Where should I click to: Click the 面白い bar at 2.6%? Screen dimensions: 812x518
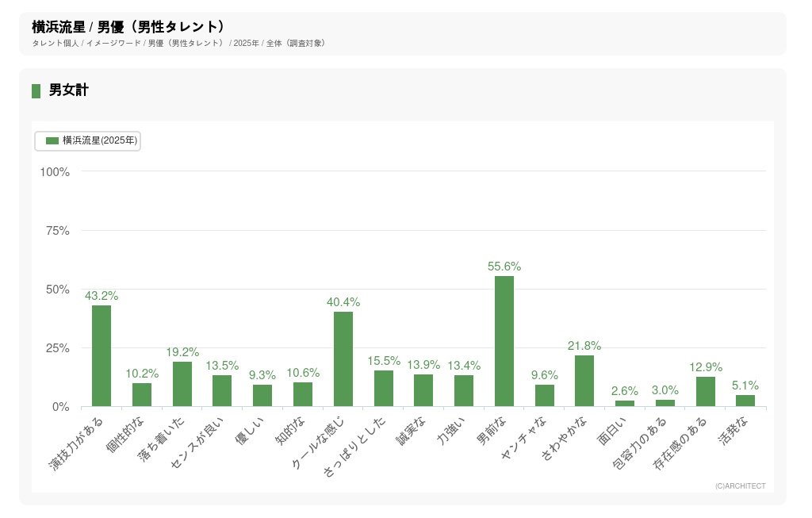[625, 403]
